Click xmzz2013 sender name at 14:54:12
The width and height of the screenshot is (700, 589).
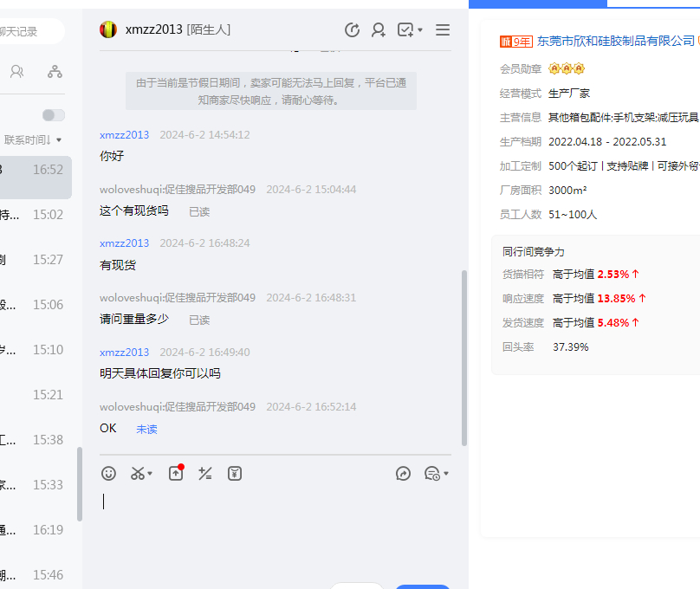click(x=124, y=134)
